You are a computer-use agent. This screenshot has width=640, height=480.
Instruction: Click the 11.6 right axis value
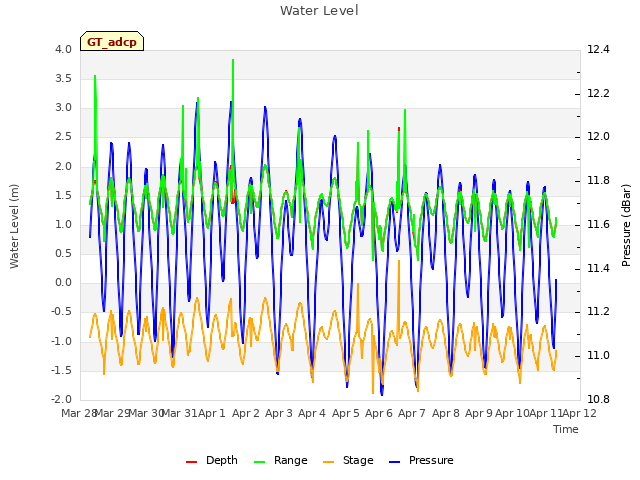[x=598, y=224]
